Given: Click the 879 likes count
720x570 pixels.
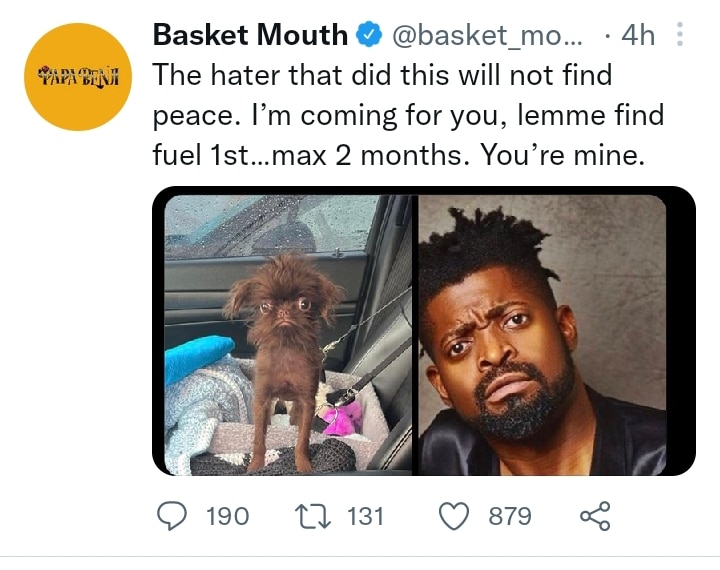Looking at the screenshot, I should tap(510, 516).
